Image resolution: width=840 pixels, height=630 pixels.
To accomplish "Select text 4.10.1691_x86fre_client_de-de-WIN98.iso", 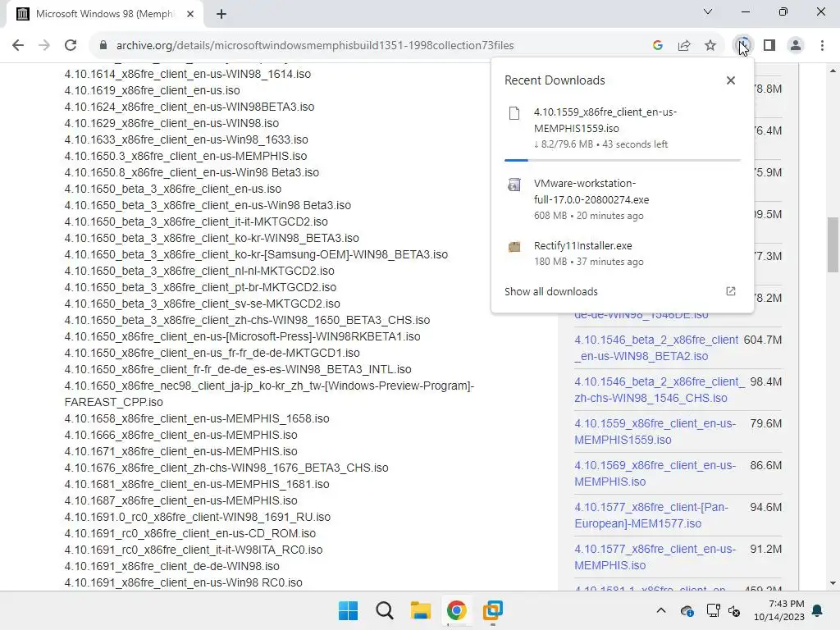I will coord(171,566).
